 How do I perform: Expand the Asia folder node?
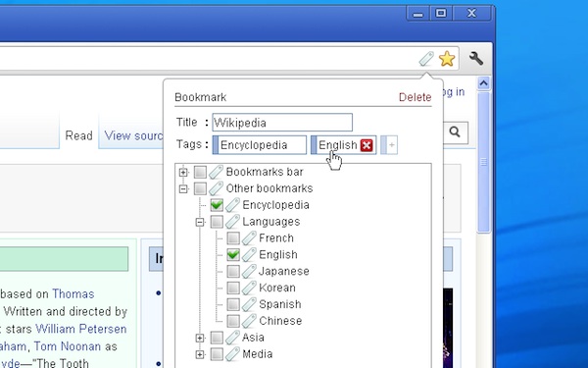200,338
